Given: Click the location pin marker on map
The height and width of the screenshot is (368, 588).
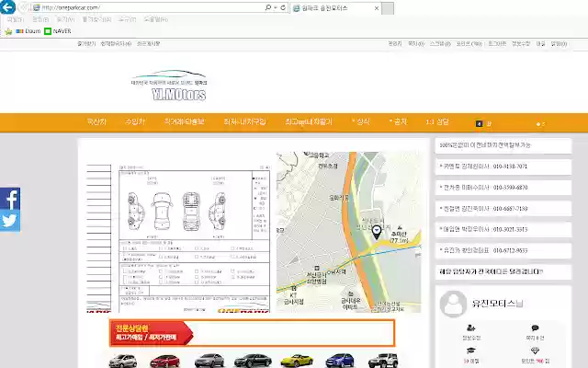Looking at the screenshot, I should point(377,232).
